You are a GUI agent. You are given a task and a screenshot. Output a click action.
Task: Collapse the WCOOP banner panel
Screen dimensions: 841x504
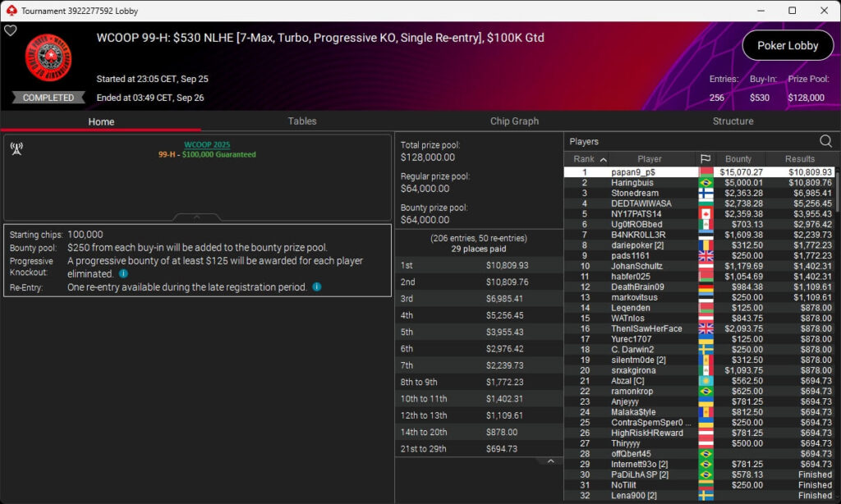pyautogui.click(x=197, y=218)
